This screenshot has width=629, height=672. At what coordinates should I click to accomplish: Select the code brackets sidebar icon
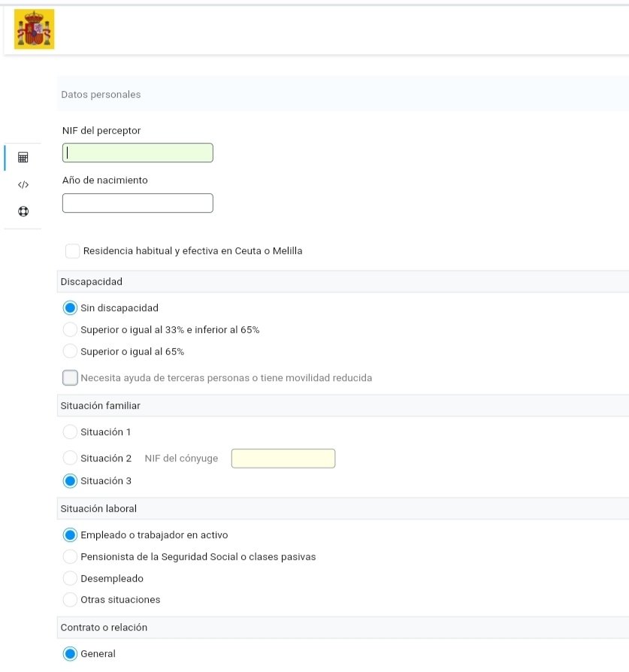23,185
